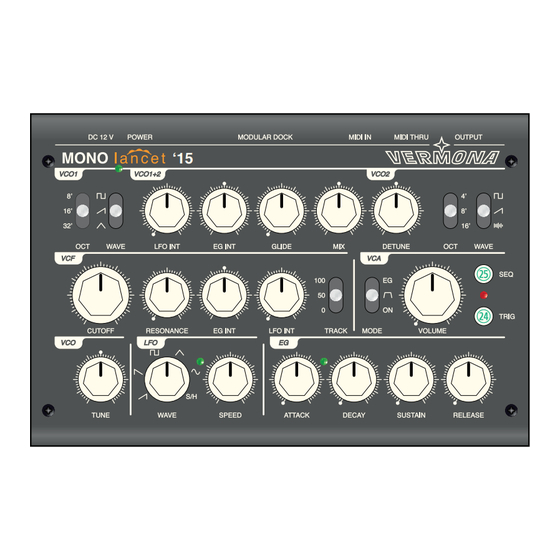Screen dimensions: 560x560
Task: Click the GLIDE knob
Action: [x=281, y=211]
